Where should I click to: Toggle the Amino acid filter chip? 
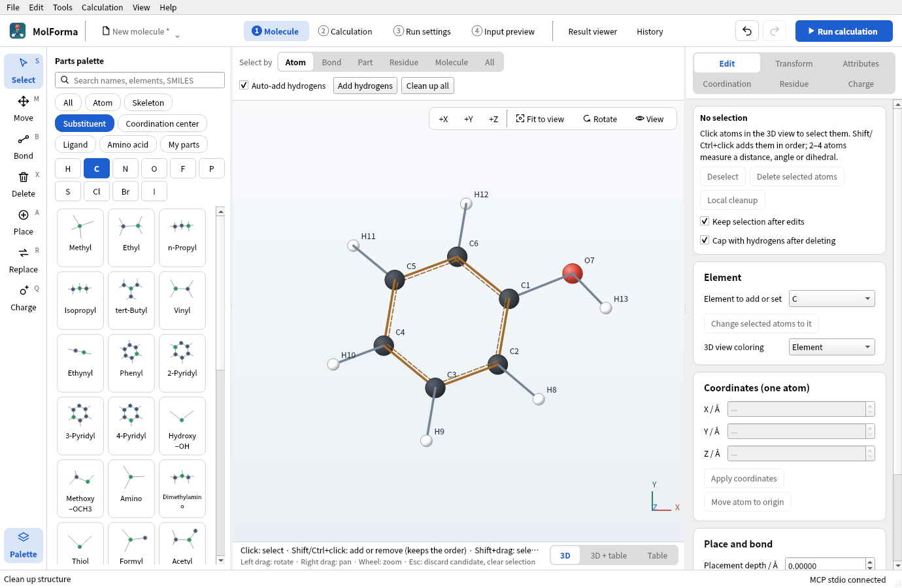[128, 144]
